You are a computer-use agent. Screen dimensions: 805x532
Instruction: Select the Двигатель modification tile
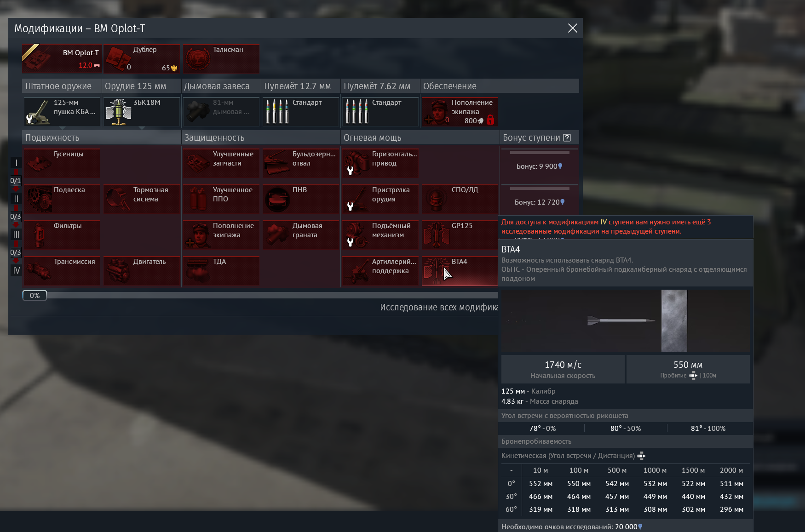click(x=142, y=270)
